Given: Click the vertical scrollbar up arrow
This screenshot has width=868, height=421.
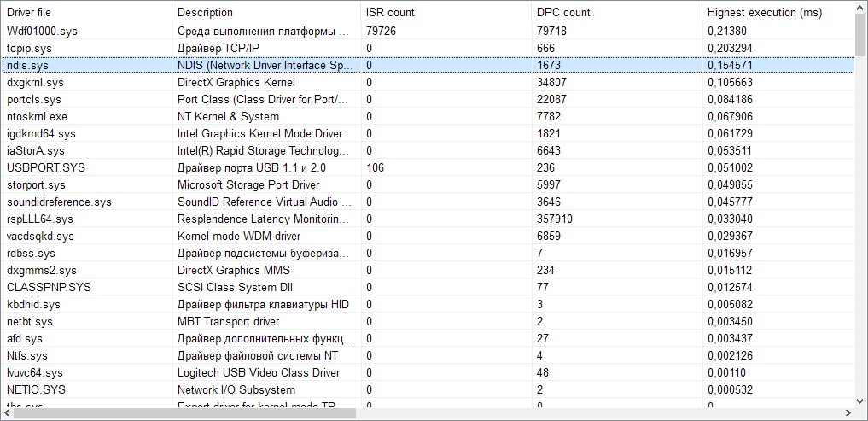Looking at the screenshot, I should pyautogui.click(x=860, y=8).
